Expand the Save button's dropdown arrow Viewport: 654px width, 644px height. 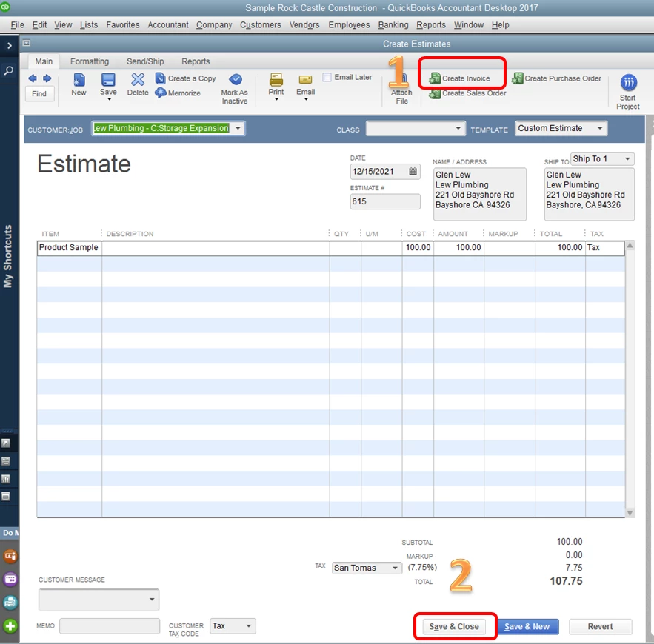[x=110, y=100]
